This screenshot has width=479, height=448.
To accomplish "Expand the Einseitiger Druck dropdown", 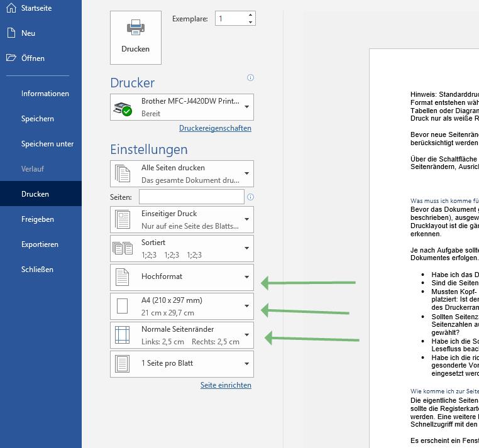I will [x=246, y=219].
